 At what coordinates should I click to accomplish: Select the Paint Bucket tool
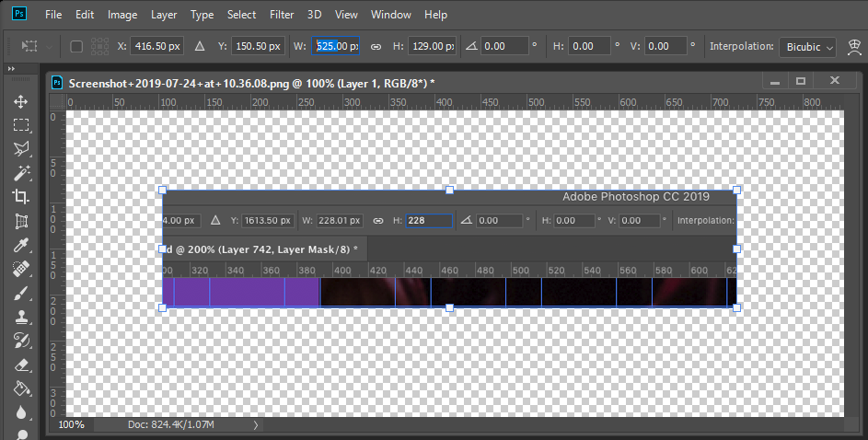21,388
